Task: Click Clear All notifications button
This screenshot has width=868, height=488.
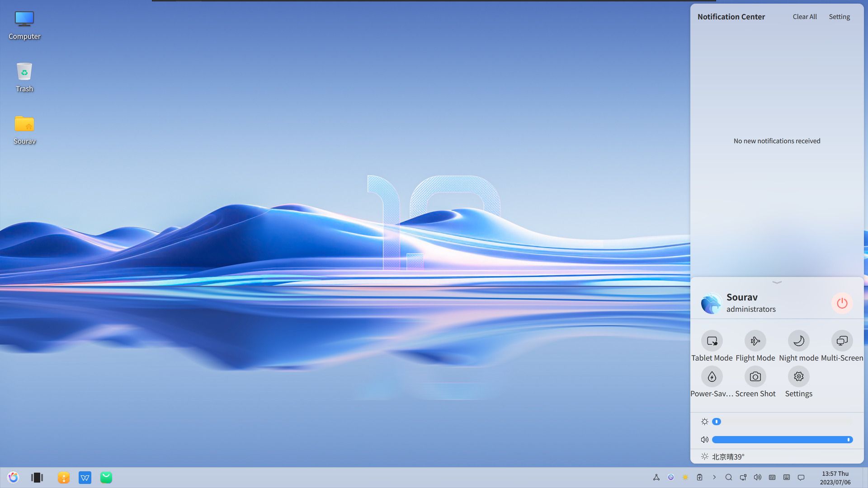Action: point(805,16)
